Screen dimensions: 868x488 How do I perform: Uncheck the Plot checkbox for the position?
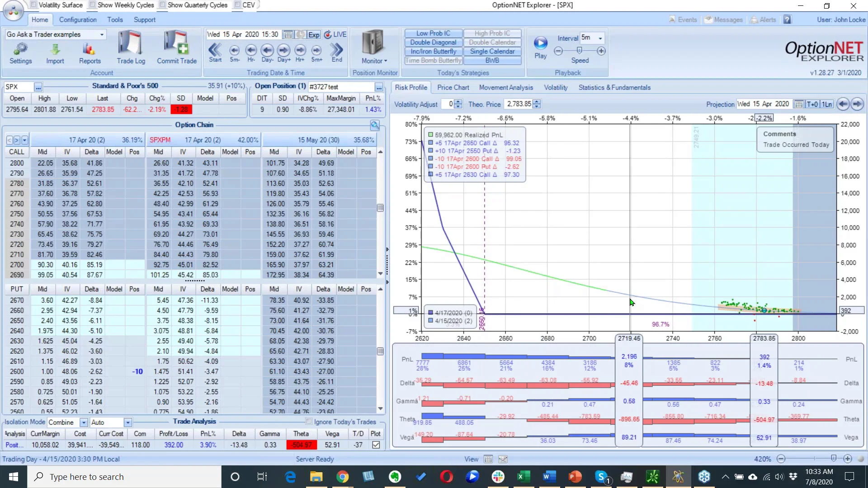click(x=376, y=445)
